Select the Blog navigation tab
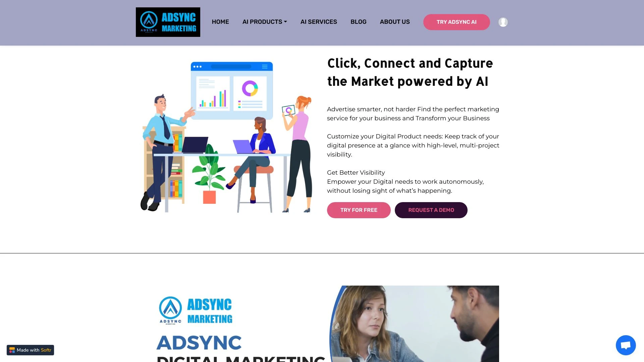Image resolution: width=644 pixels, height=362 pixels. coord(358,22)
